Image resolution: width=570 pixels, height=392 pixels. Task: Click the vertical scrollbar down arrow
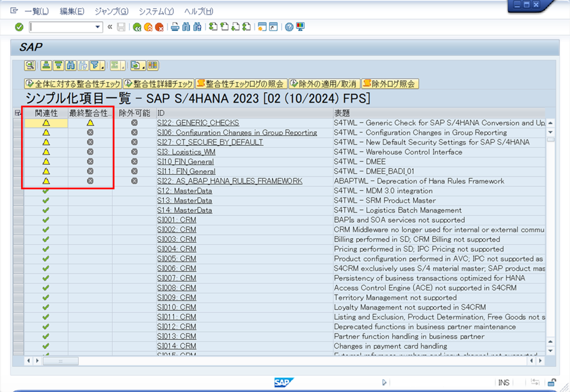click(550, 351)
